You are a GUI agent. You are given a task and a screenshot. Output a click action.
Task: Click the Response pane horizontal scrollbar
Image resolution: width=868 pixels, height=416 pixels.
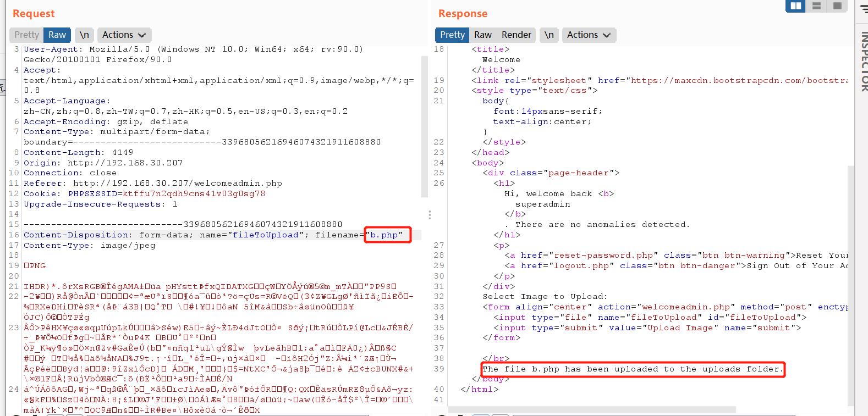(592, 410)
